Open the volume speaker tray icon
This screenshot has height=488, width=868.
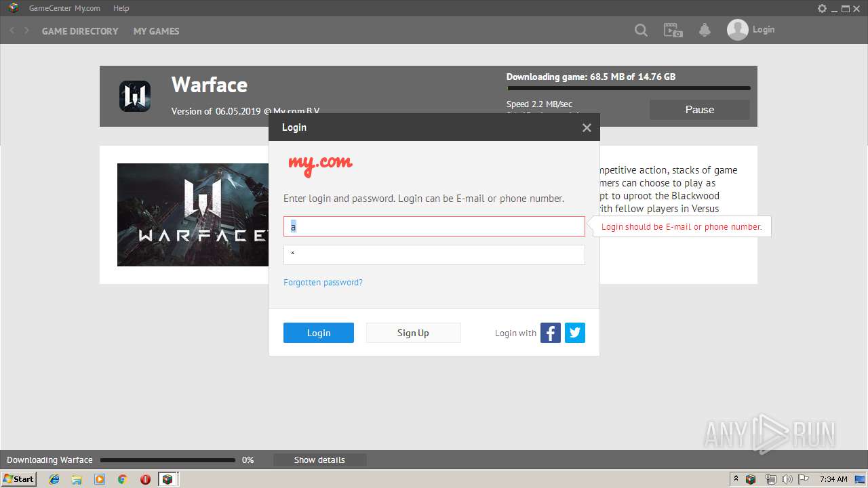(x=787, y=479)
